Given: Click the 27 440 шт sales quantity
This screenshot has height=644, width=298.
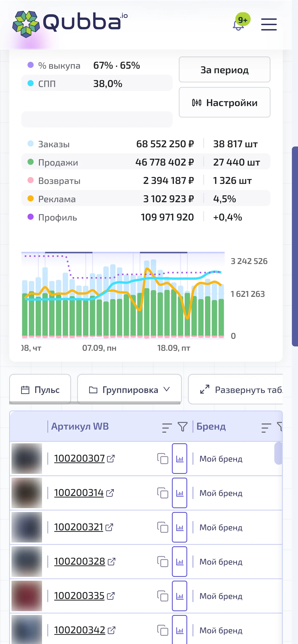Looking at the screenshot, I should click(237, 162).
